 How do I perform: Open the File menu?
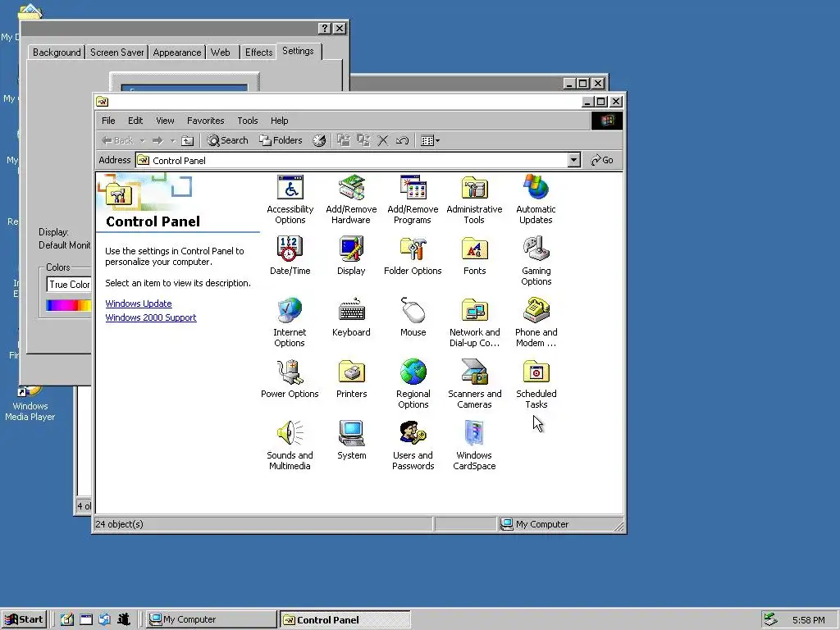coord(108,121)
